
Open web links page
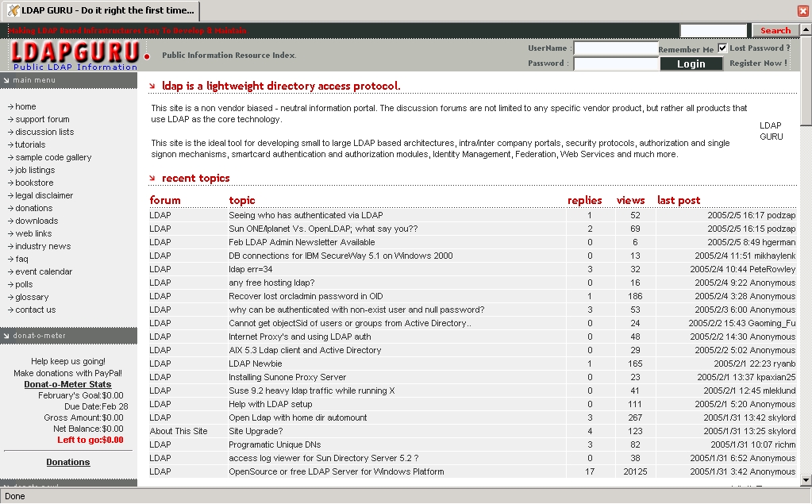coord(33,233)
